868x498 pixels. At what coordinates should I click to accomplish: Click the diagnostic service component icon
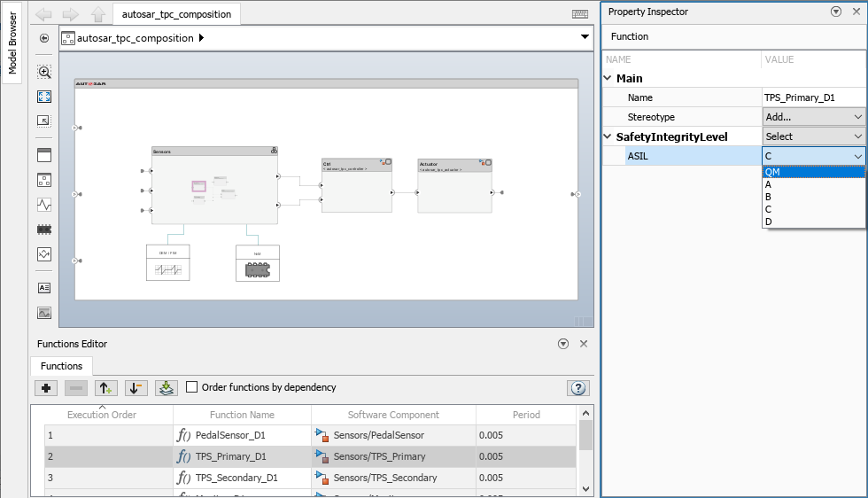(44, 254)
